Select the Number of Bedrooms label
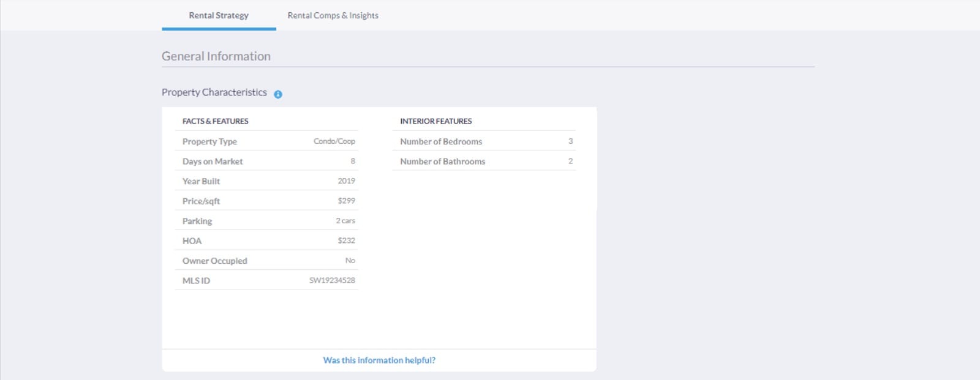The image size is (980, 380). 441,141
